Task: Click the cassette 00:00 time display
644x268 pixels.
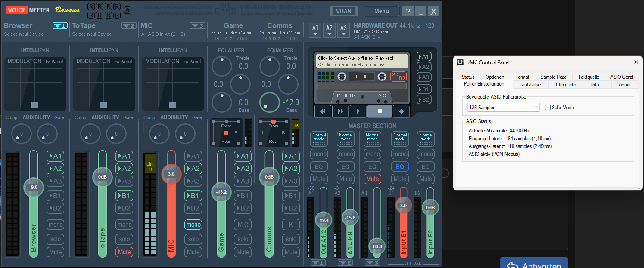Action: coord(361,77)
